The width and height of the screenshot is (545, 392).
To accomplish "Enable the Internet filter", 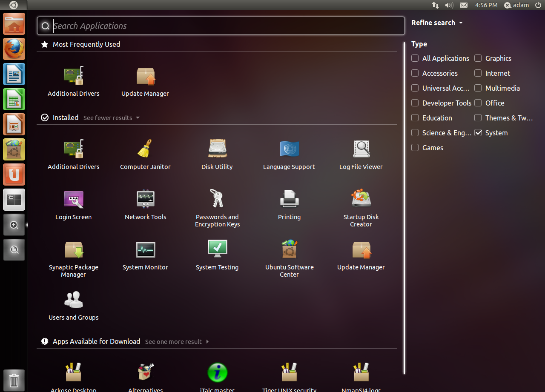I will click(x=478, y=73).
